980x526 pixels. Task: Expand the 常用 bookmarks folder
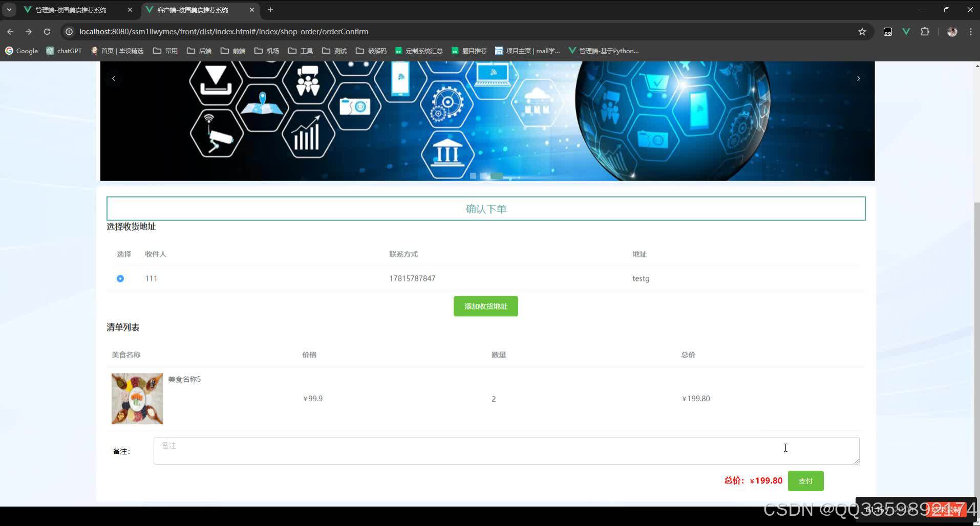click(x=165, y=51)
